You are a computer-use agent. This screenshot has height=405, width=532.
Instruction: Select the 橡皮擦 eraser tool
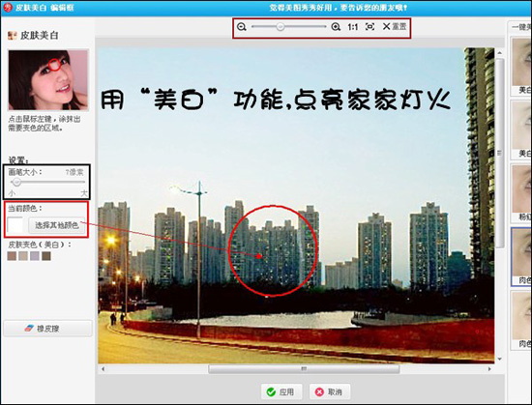coord(47,329)
